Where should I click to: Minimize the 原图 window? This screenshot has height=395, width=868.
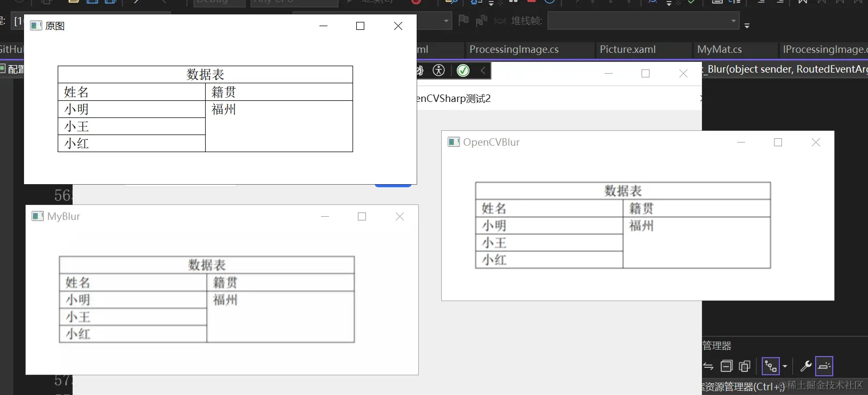[x=323, y=26]
